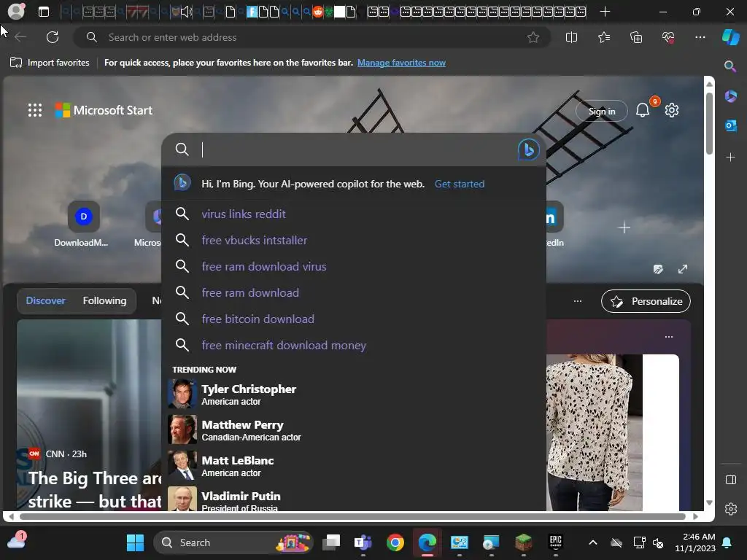747x560 pixels.
Task: Click the taskbar Search box
Action: coord(233,542)
